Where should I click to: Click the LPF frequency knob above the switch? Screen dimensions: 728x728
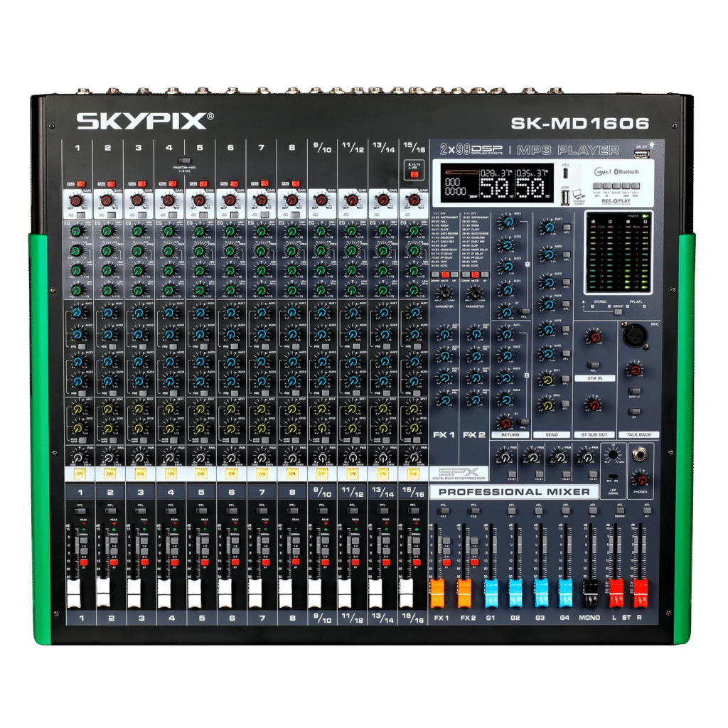[x=613, y=455]
